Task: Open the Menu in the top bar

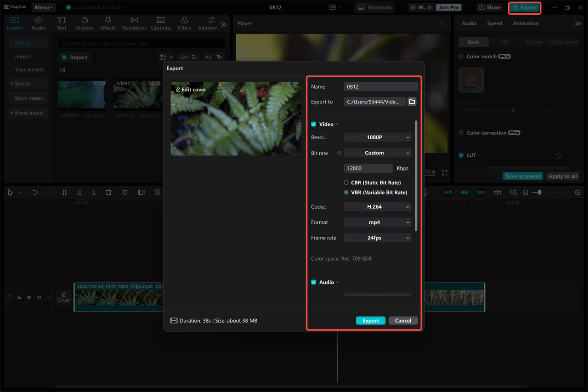Action: (43, 7)
